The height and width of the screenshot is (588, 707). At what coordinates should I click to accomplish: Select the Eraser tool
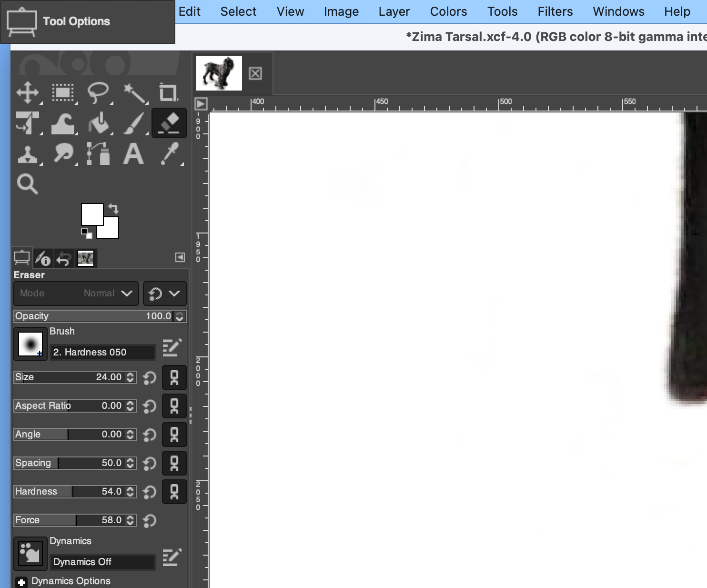(169, 123)
